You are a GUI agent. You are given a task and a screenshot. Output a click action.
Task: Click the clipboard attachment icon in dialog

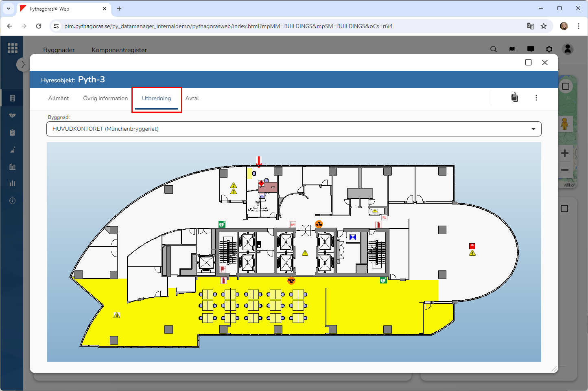515,98
